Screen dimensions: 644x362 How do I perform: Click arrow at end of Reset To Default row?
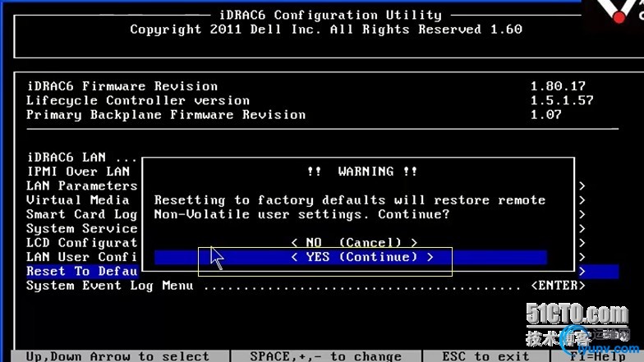coord(582,271)
